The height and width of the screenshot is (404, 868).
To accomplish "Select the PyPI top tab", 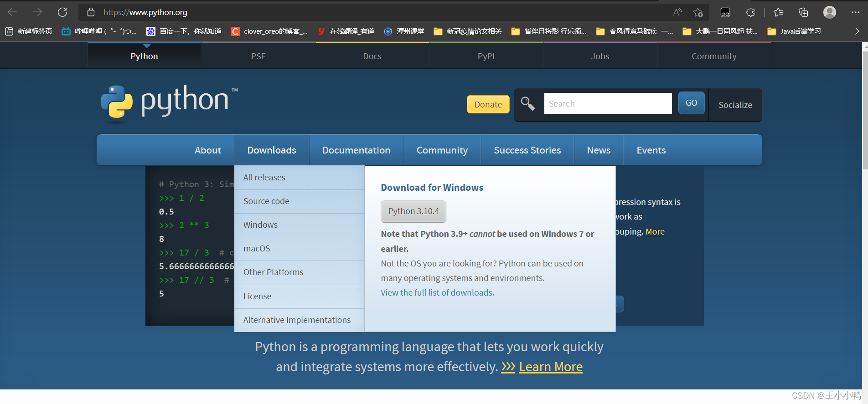I will tap(486, 56).
